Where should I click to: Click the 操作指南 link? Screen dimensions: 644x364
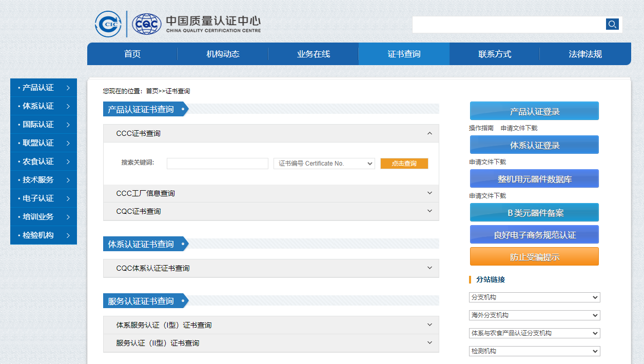point(481,128)
